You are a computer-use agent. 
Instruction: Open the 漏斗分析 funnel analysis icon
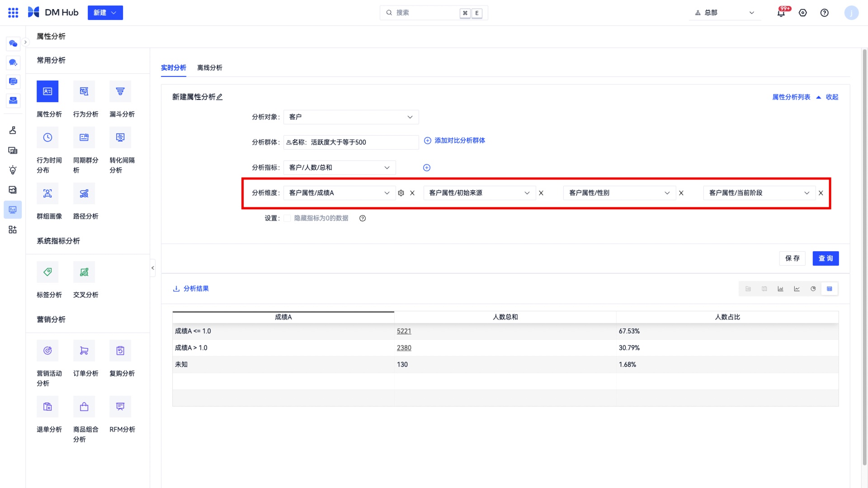pyautogui.click(x=120, y=91)
